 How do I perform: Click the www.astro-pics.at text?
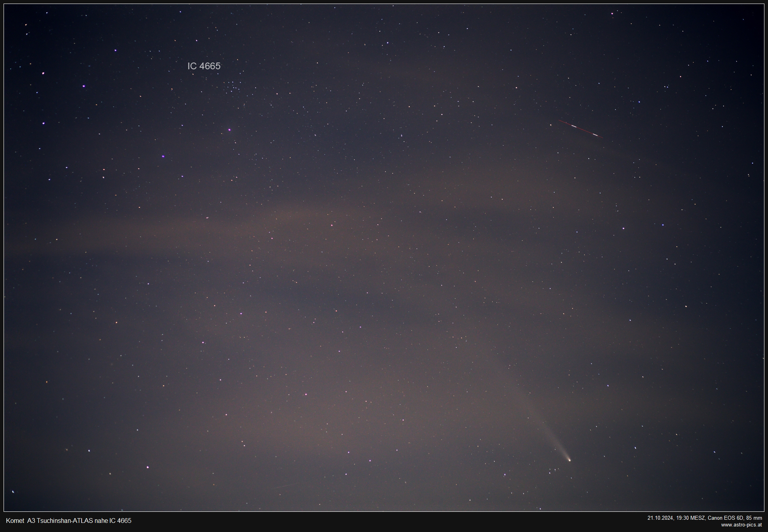coord(741,525)
